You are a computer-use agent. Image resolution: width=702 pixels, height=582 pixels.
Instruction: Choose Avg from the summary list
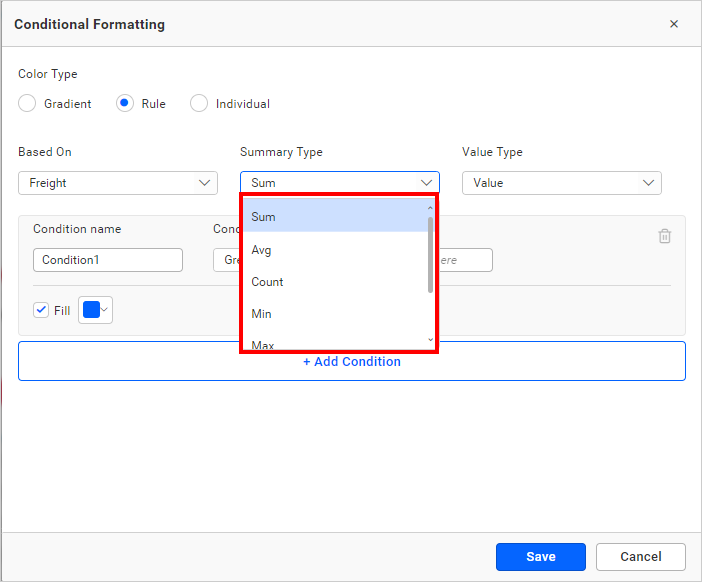[334, 250]
